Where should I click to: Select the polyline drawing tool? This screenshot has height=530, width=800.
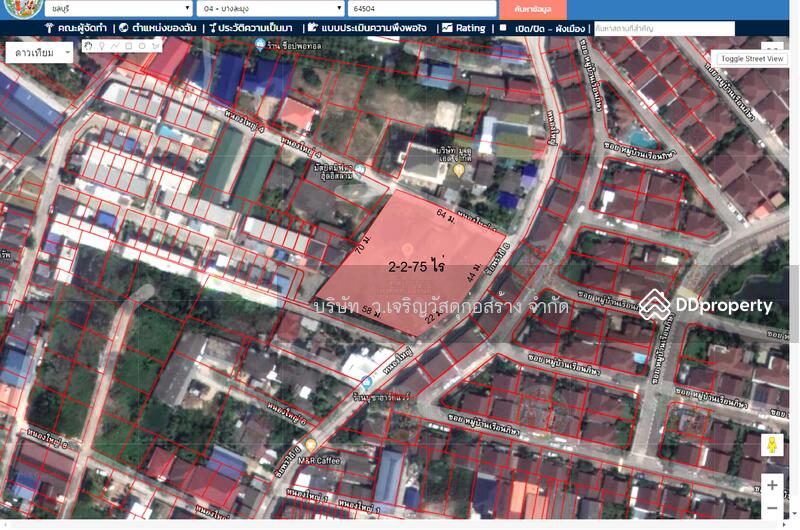pos(115,46)
